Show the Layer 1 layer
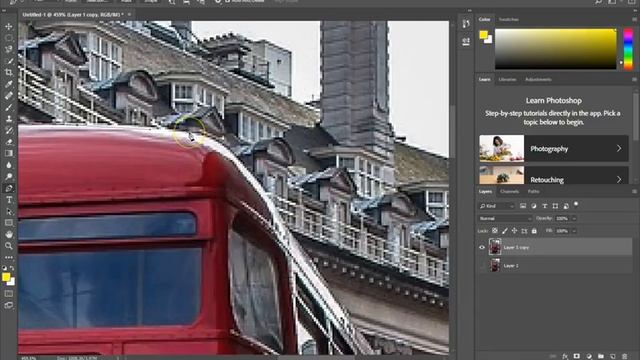 [482, 266]
